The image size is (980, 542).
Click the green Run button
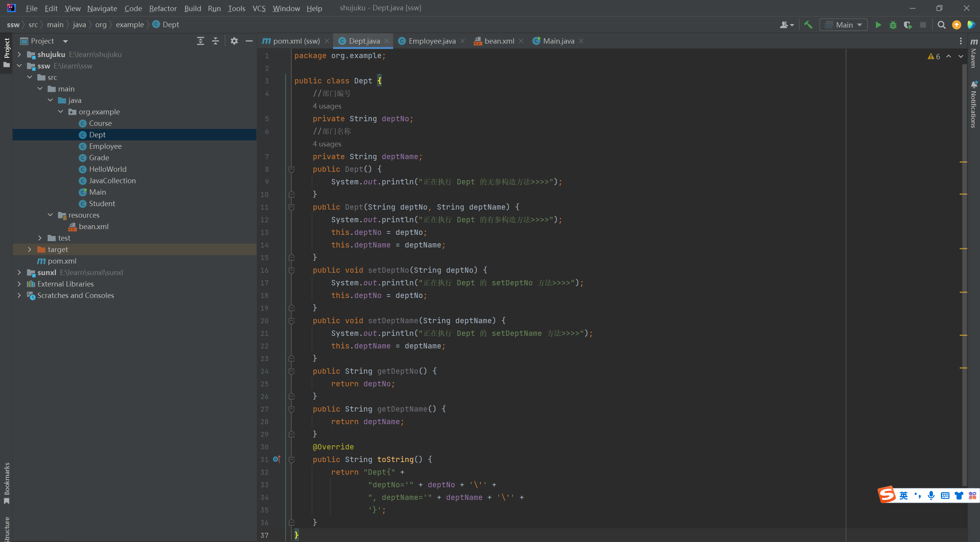click(x=878, y=25)
